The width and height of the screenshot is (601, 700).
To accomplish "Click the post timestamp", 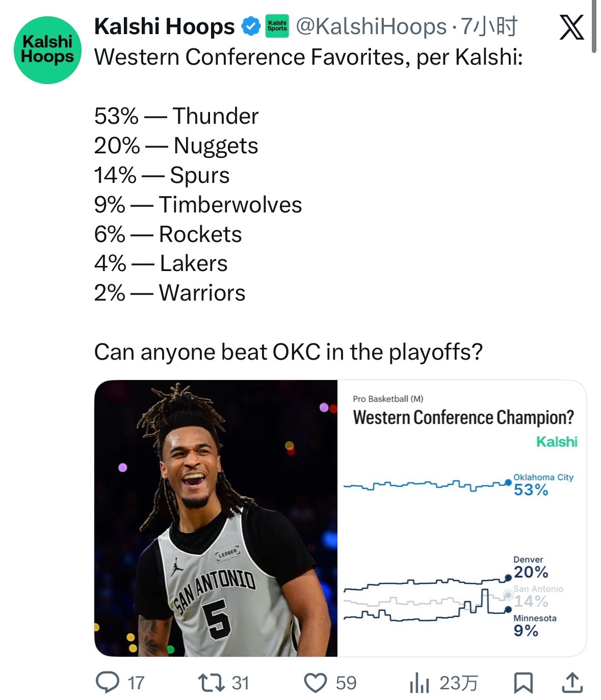I will coord(489,26).
